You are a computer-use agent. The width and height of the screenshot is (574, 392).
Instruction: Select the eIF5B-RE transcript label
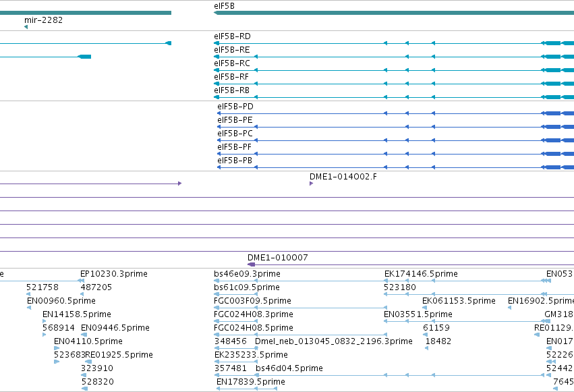pos(232,50)
